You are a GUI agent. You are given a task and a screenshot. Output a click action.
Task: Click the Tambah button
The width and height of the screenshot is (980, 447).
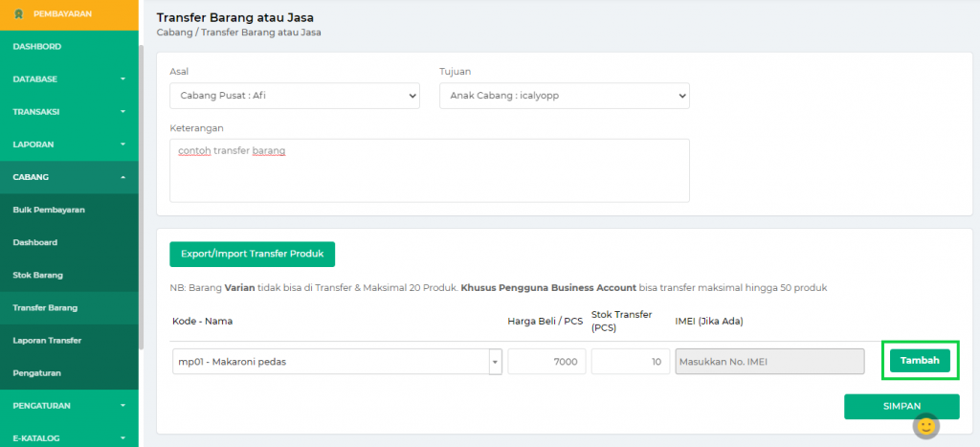(x=920, y=360)
